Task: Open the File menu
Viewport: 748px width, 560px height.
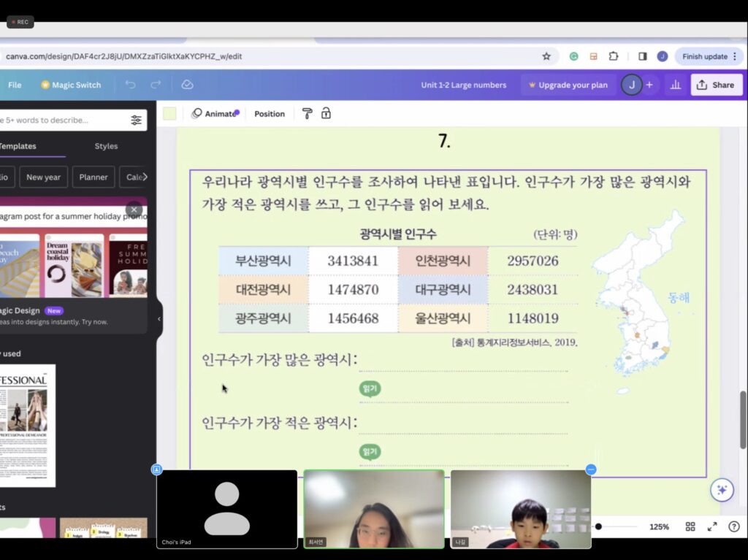Action: point(15,85)
